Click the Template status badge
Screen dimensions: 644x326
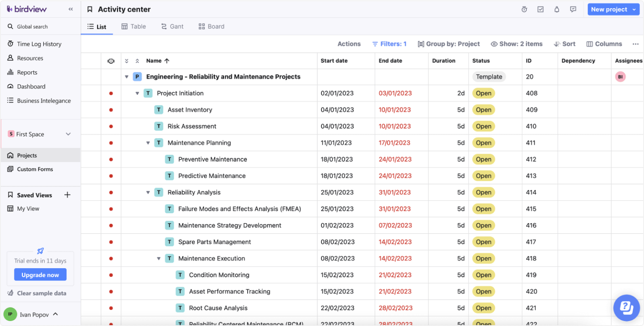coord(489,76)
